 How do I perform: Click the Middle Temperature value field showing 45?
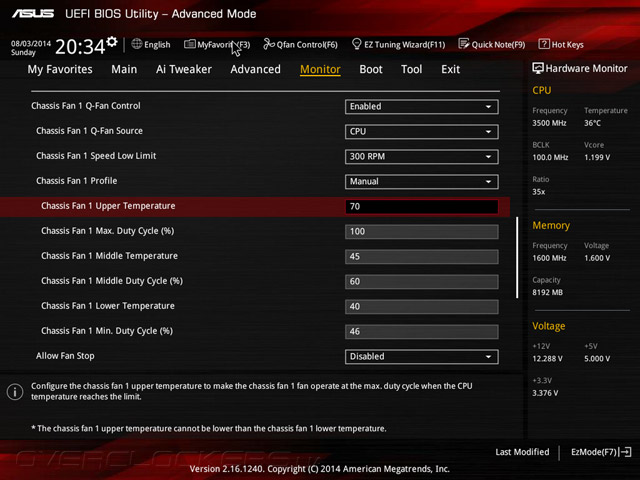(422, 256)
